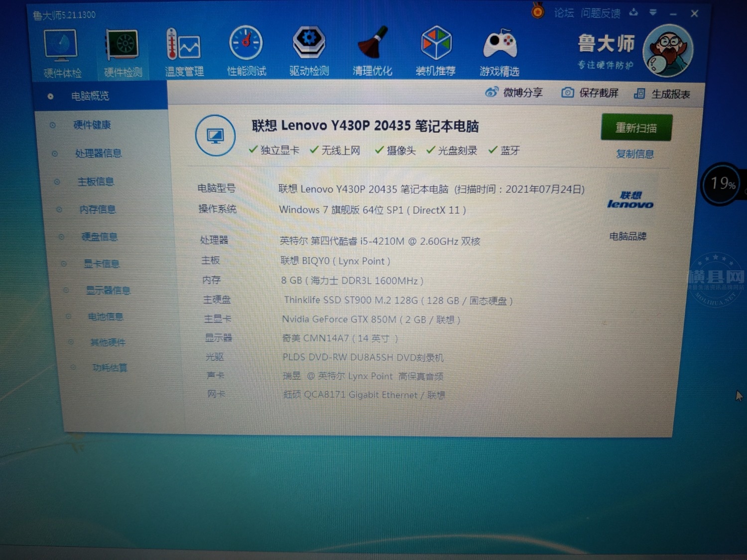
Task: Click the 鲁大师 mascot avatar
Action: point(668,50)
